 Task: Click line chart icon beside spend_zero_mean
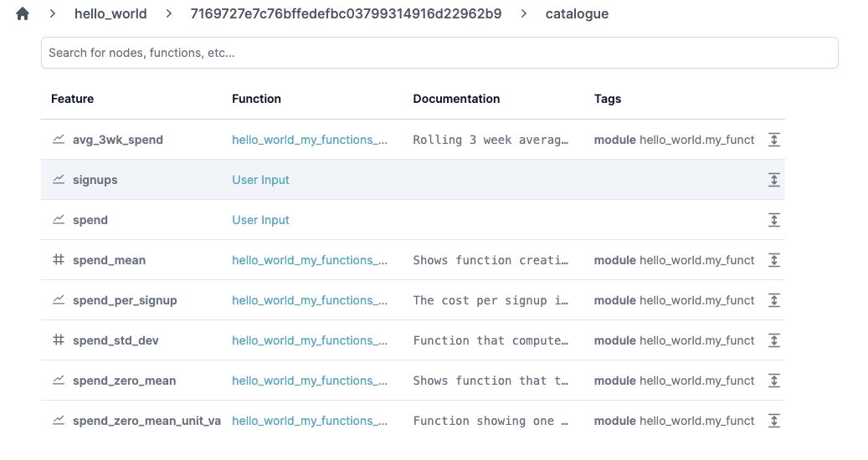(59, 381)
